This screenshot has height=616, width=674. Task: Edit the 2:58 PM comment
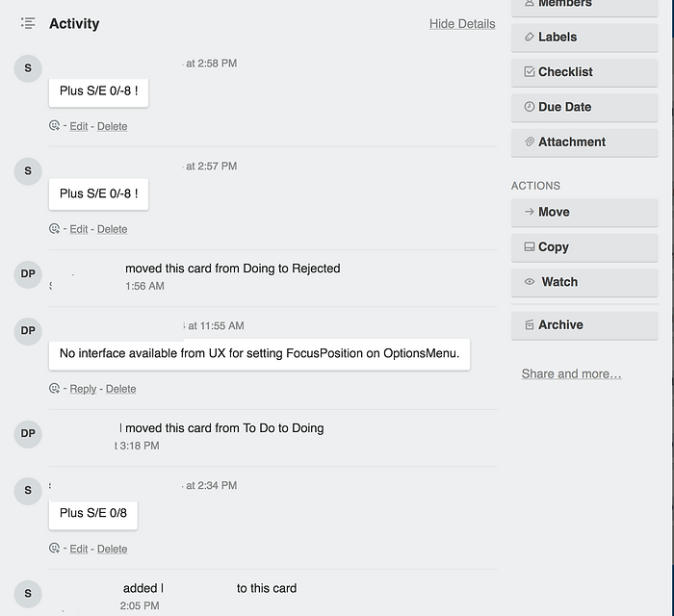pos(79,126)
